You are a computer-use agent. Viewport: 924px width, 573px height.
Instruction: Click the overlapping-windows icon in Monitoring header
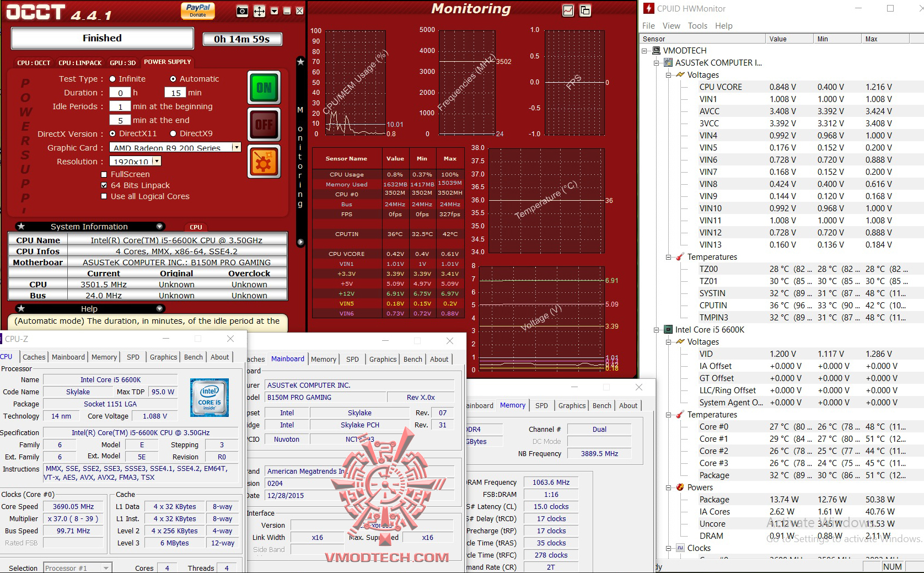[x=585, y=10]
